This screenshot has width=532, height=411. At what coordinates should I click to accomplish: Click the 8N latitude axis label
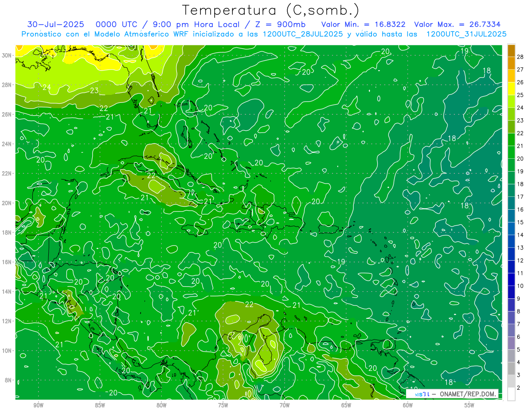(x=9, y=380)
